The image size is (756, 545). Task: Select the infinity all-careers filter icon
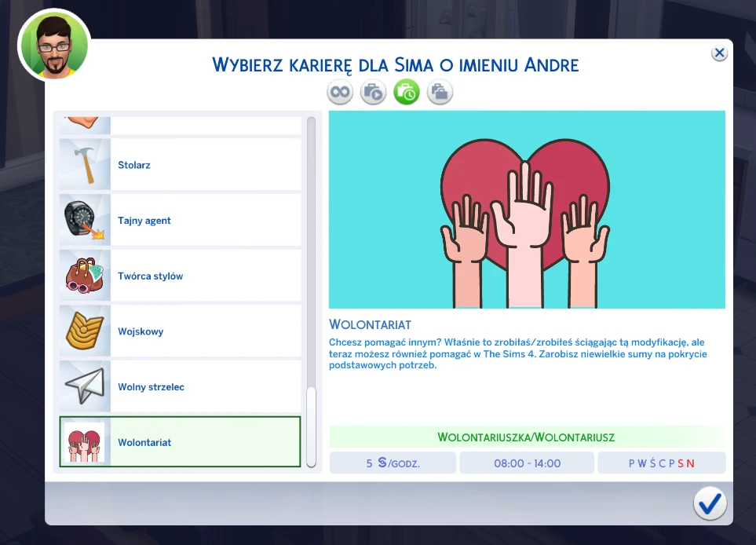340,92
